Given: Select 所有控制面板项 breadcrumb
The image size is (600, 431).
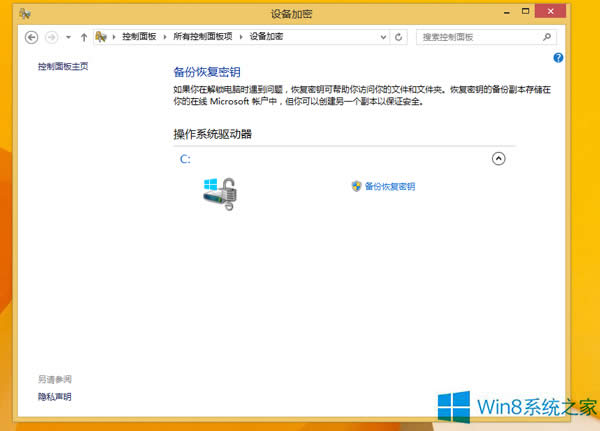Looking at the screenshot, I should coord(203,36).
